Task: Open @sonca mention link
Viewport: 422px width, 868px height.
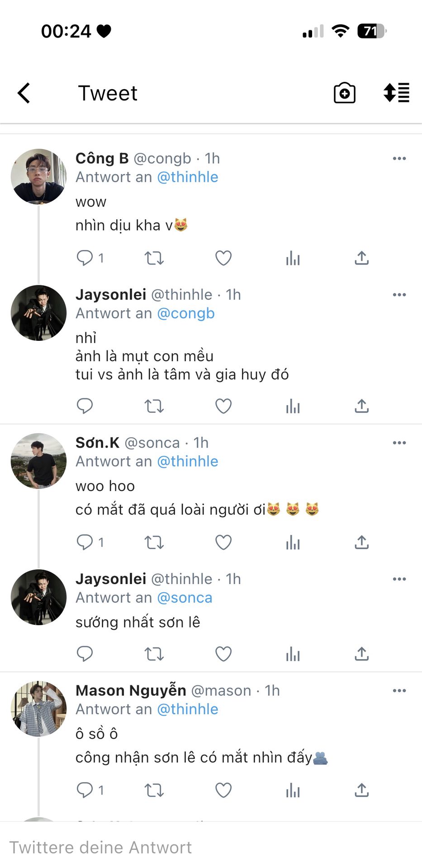Action: 185,598
